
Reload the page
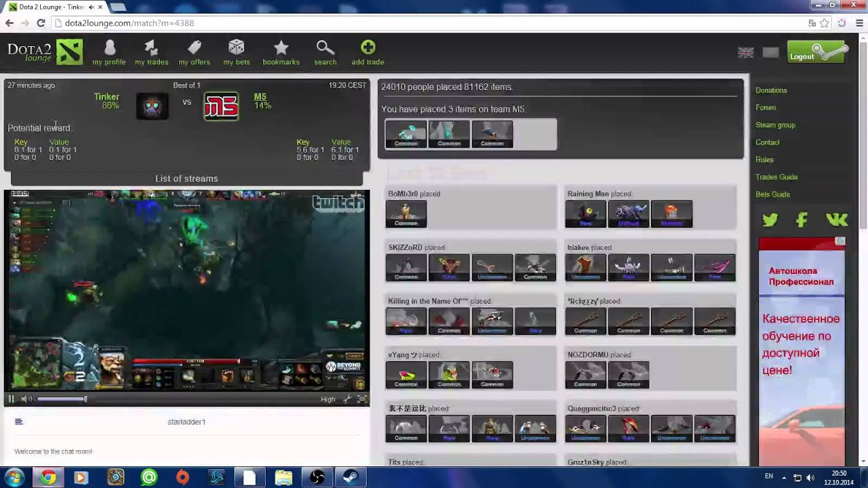[x=41, y=23]
